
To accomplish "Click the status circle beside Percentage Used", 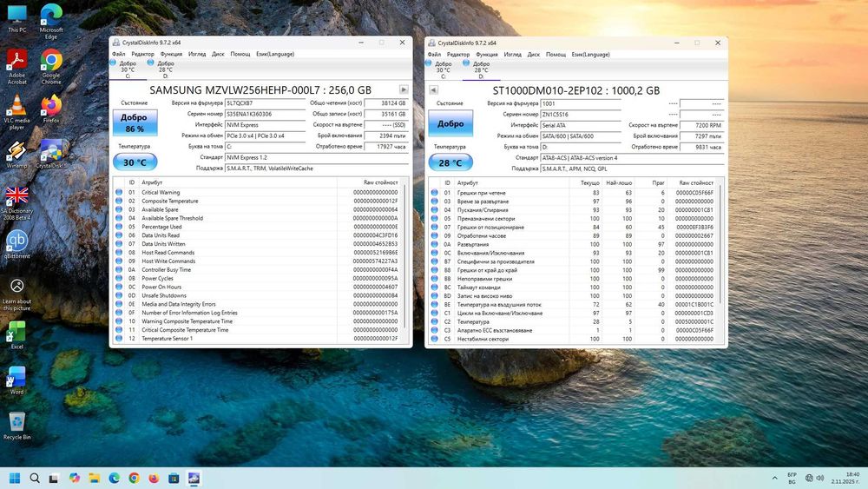I will click(x=119, y=227).
